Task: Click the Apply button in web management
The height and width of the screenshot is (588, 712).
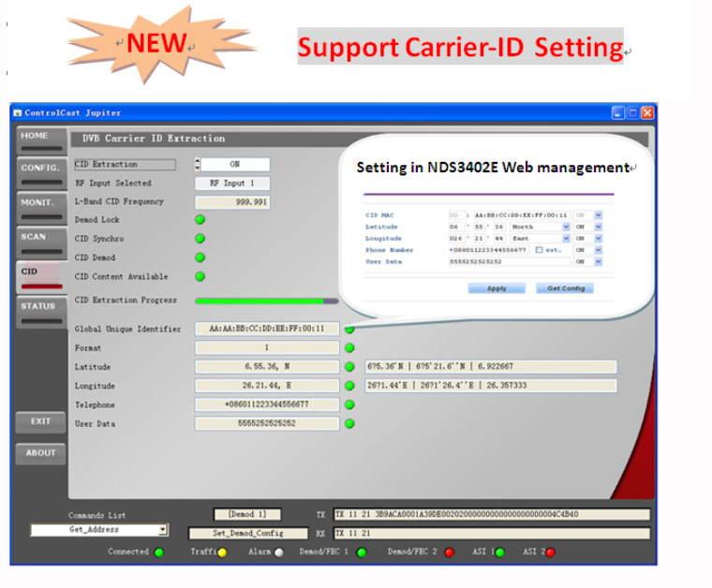Action: click(x=497, y=288)
